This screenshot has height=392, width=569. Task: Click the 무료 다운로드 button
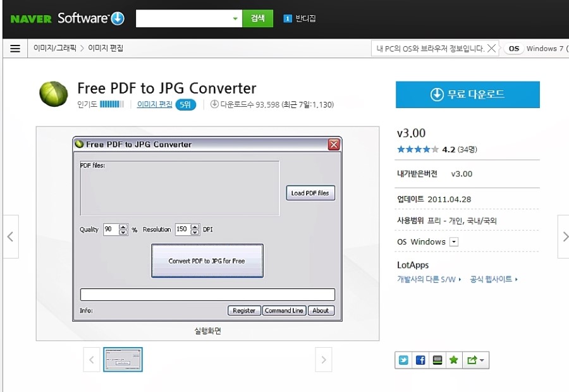click(x=467, y=94)
